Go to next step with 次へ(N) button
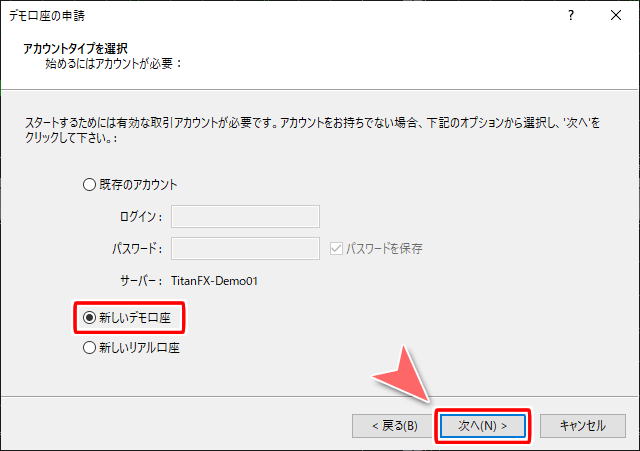The image size is (640, 451). click(482, 426)
